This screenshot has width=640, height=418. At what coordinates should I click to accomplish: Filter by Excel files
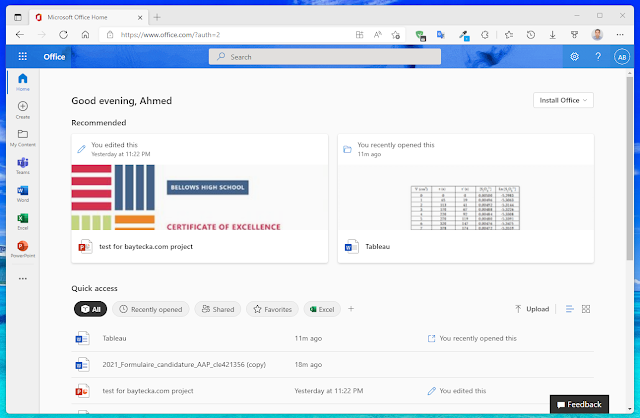pos(322,309)
